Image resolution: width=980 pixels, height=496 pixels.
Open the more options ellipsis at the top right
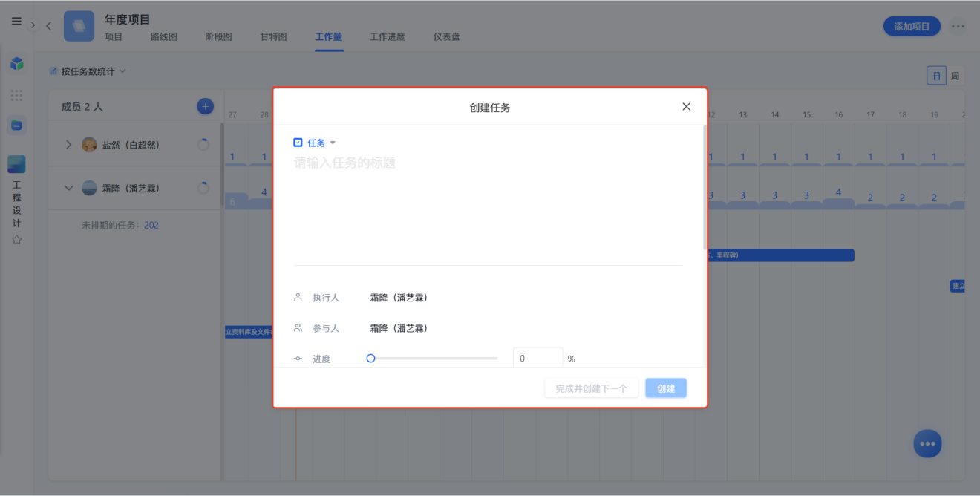tap(958, 26)
